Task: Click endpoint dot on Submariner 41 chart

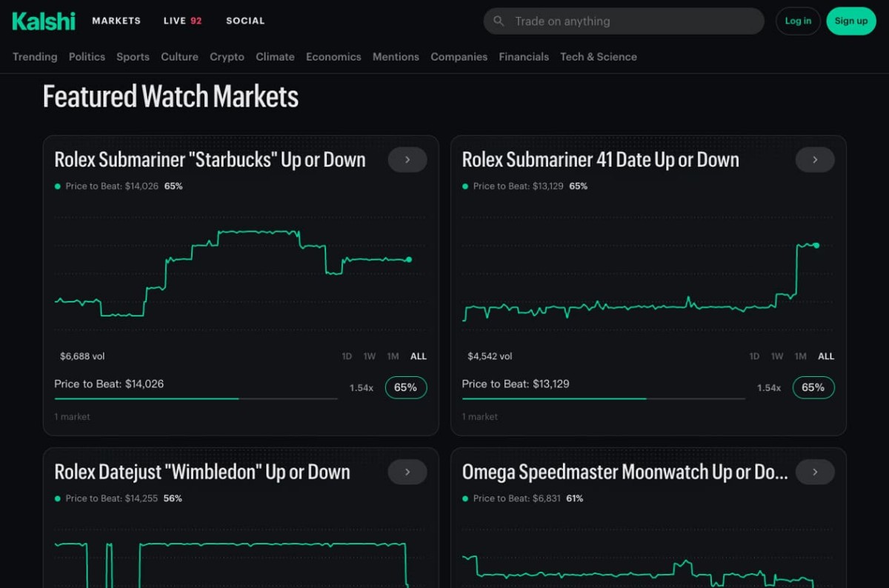Action: click(816, 245)
